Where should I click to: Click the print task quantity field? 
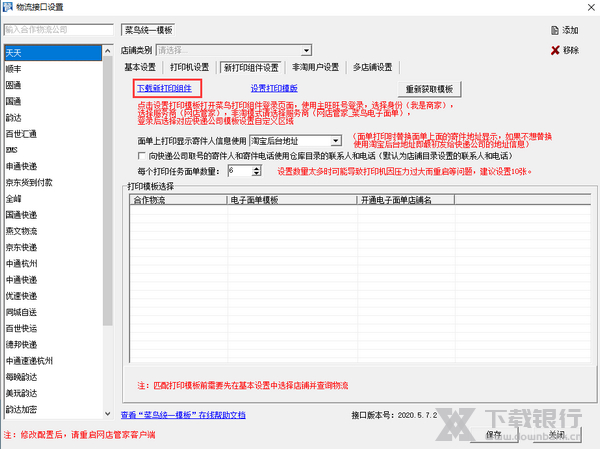pos(240,171)
